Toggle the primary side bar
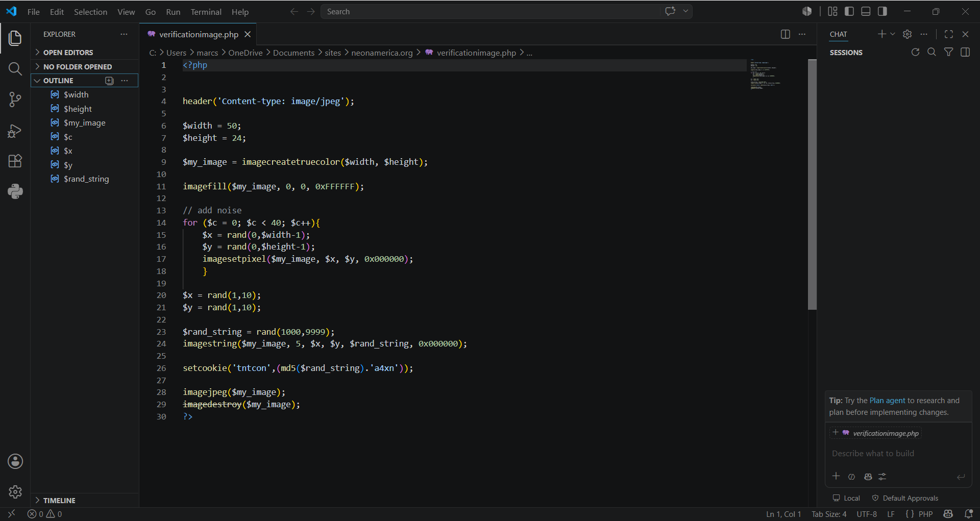Image resolution: width=980 pixels, height=521 pixels. 849,11
